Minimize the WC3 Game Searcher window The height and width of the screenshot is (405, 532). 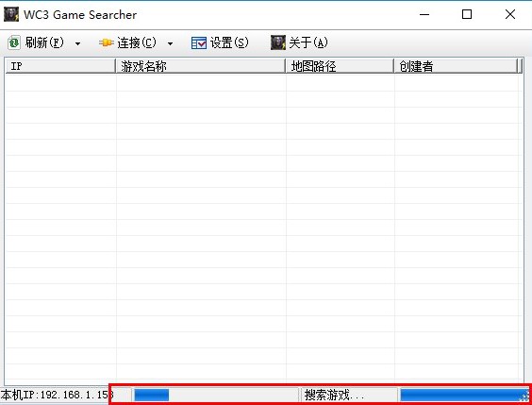point(424,14)
